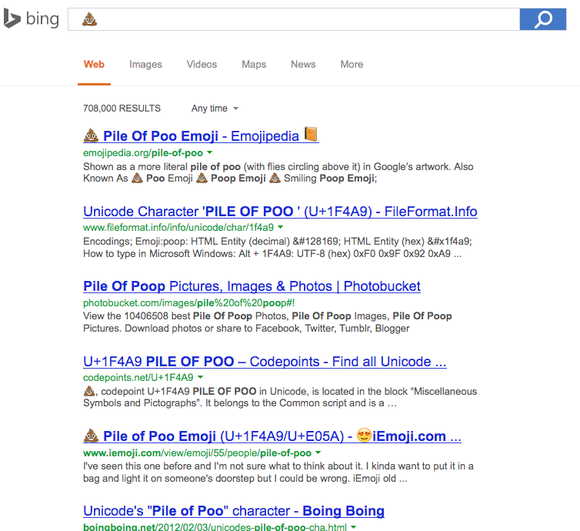Open the News tab
Viewport: 580px width, 531px height.
pyautogui.click(x=303, y=64)
